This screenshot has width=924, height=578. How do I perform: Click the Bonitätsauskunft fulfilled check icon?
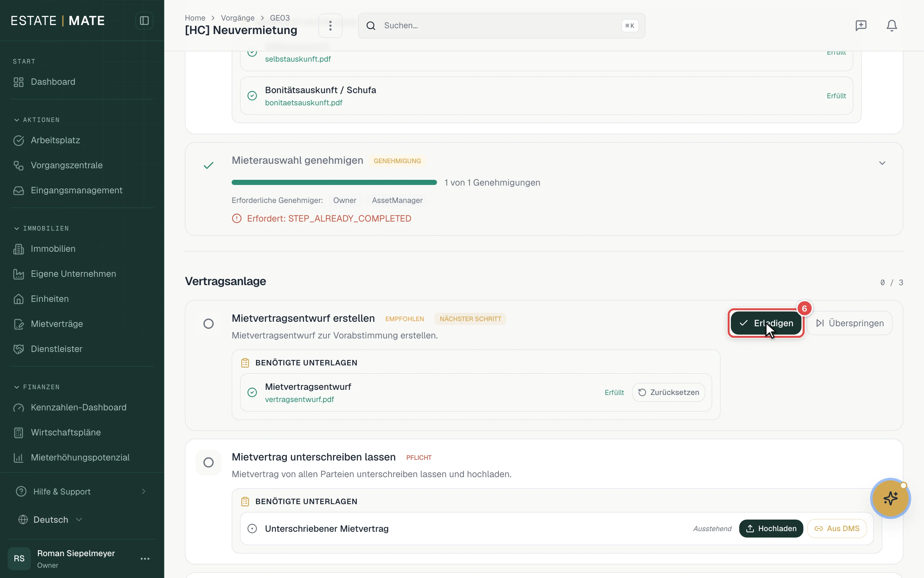tap(252, 96)
